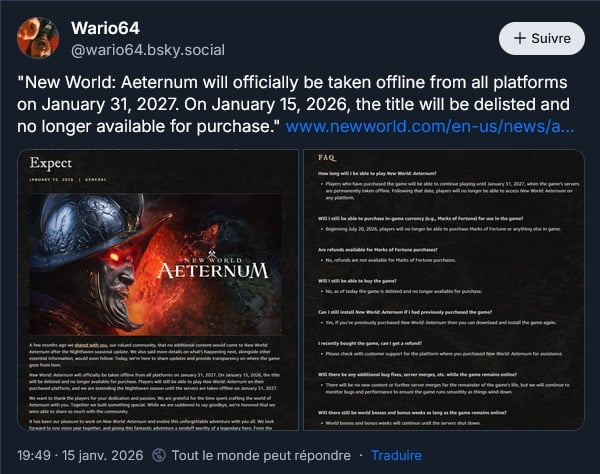The width and height of the screenshot is (600, 474).
Task: Click the 'Expect' heading in left image
Action: [x=50, y=163]
